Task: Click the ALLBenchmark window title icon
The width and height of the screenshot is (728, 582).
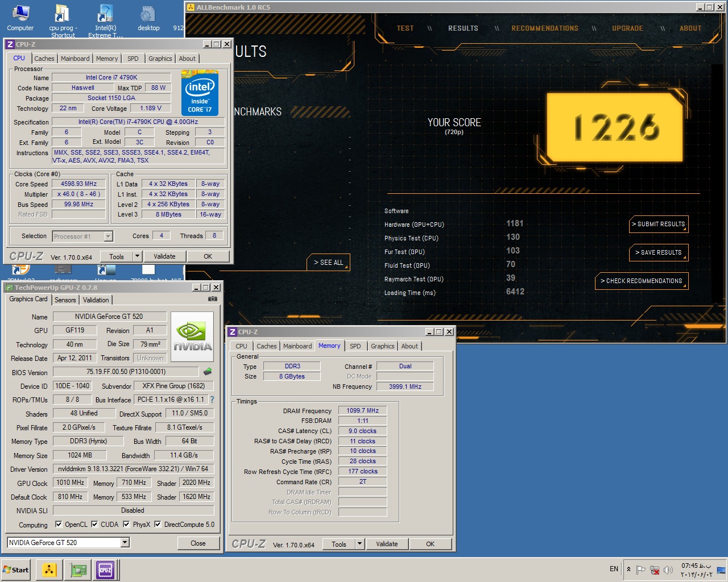Action: pyautogui.click(x=191, y=7)
